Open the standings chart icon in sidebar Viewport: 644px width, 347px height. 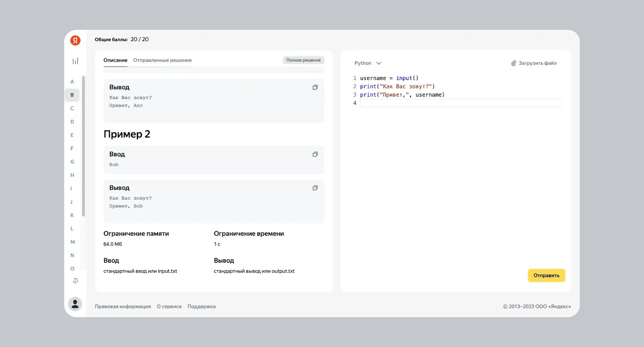75,61
